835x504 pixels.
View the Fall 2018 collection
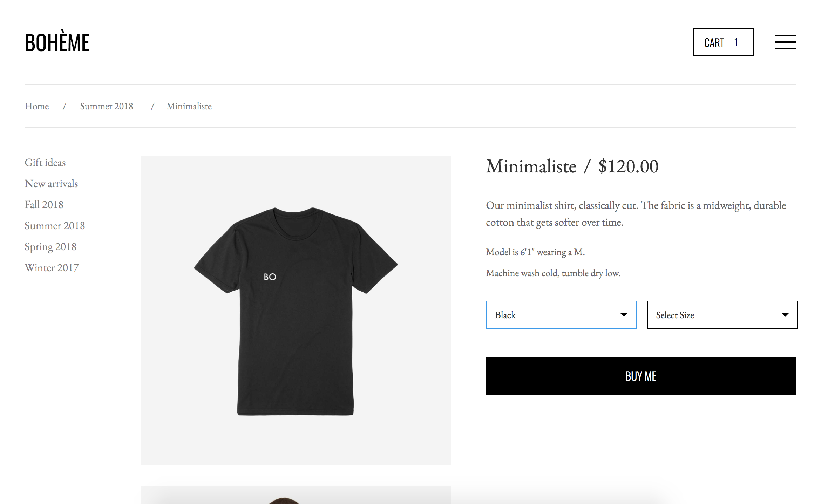point(44,204)
